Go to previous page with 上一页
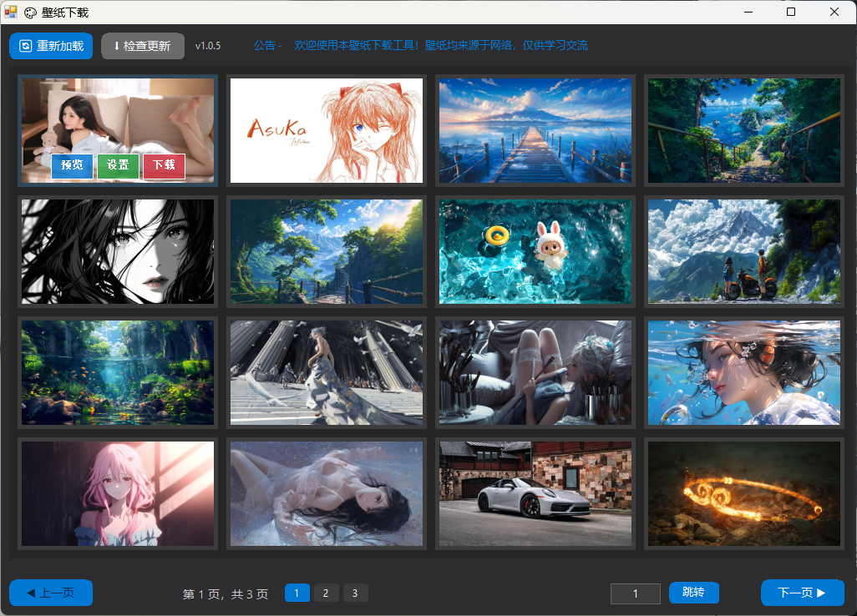Viewport: 857px width, 616px height. pos(50,593)
